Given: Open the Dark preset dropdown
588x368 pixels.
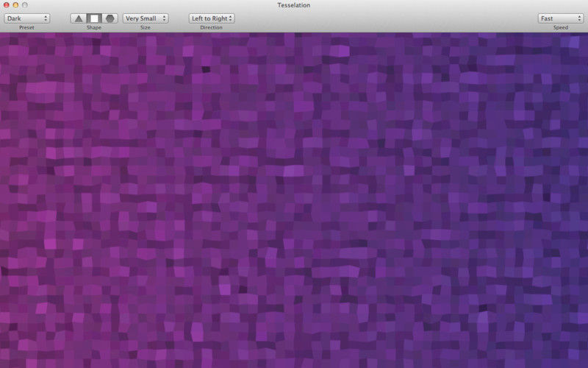Looking at the screenshot, I should (x=27, y=18).
